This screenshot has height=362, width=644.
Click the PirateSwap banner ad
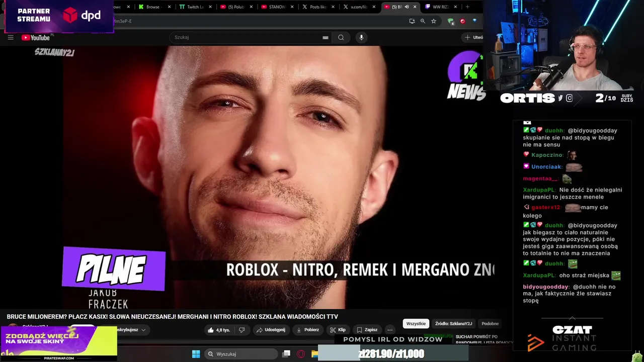tap(59, 343)
